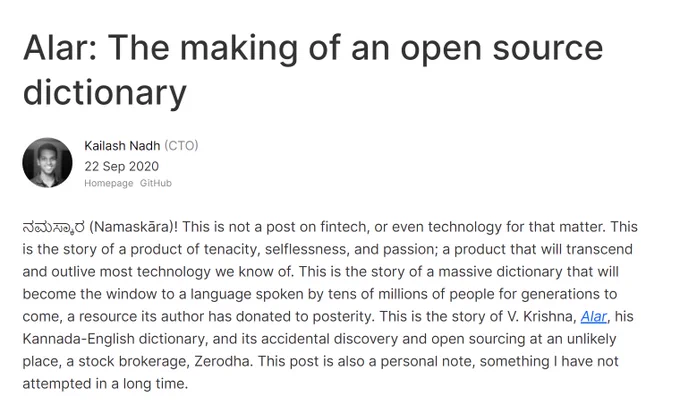Open the author's GitHub link
Viewport: 680px width, 414px height.
[x=156, y=183]
